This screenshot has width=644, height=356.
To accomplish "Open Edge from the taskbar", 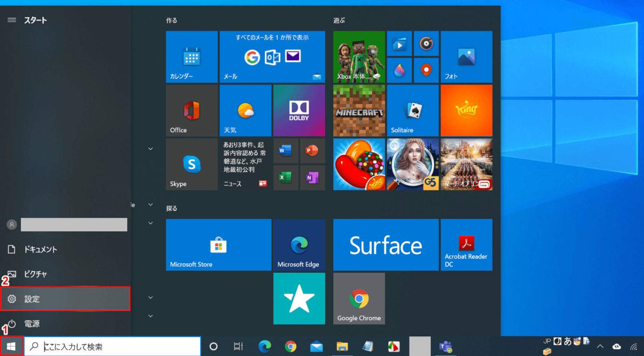I will [265, 346].
